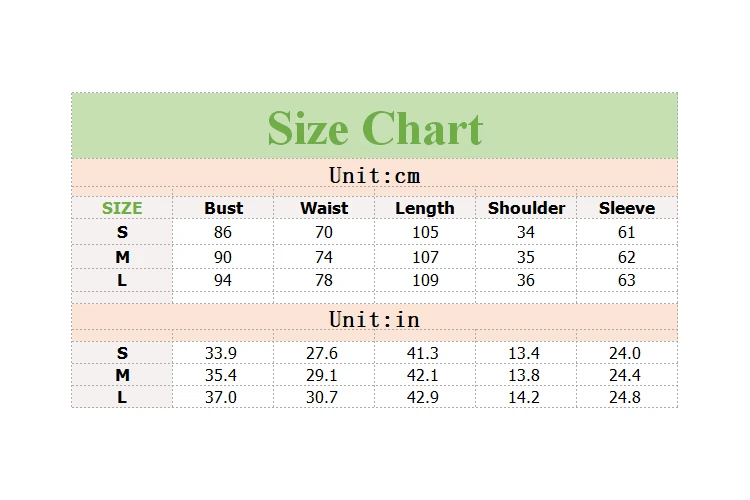This screenshot has width=750, height=500.
Task: Click the green SIZE column header
Action: [x=122, y=208]
